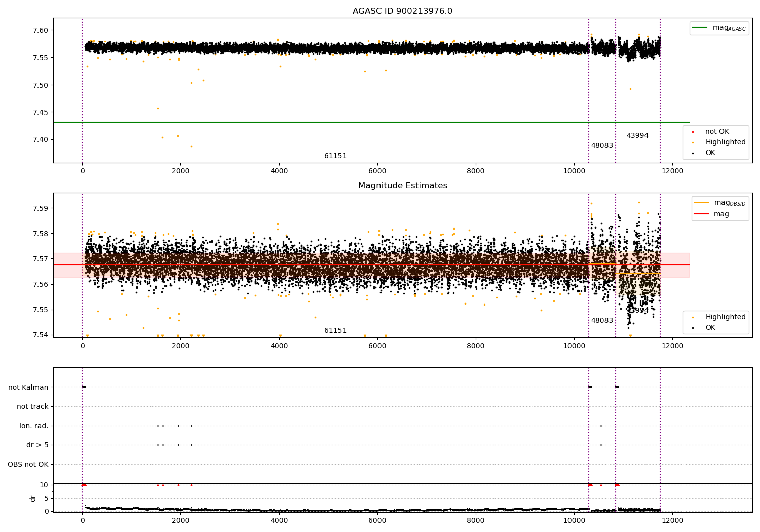Click the dr axis tick labeled 10
This screenshot has width=760, height=532.
[x=44, y=485]
